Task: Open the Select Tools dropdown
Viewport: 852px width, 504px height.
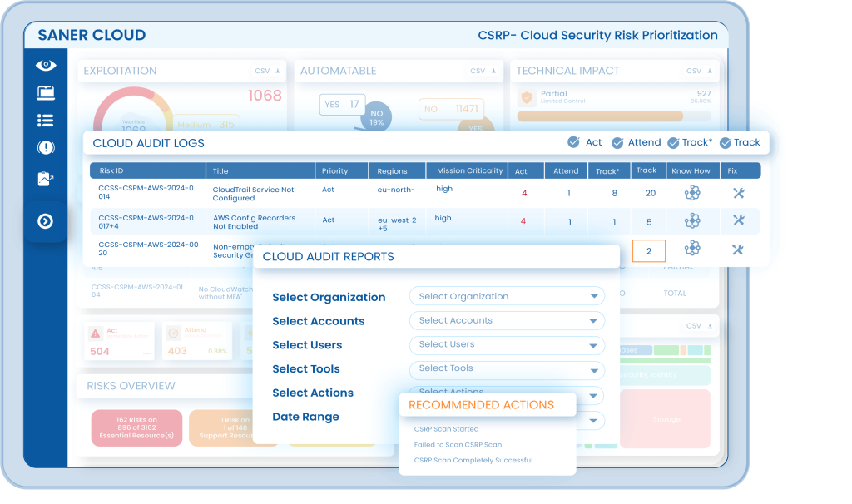Action: pyautogui.click(x=506, y=368)
